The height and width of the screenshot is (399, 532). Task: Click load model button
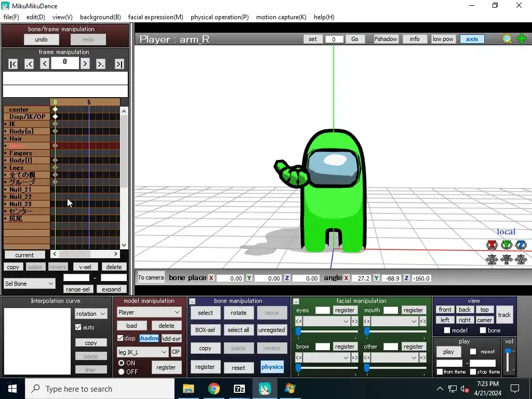coord(131,326)
